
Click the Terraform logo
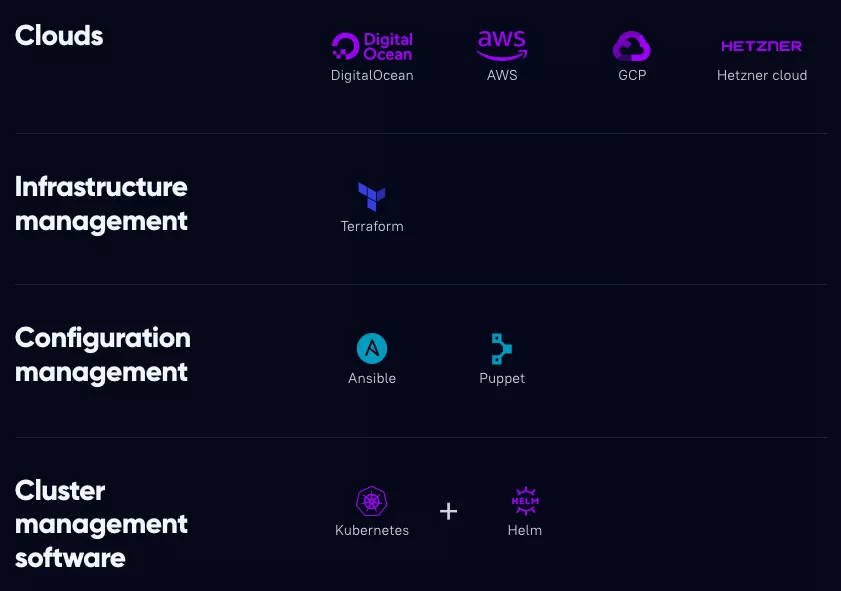click(x=372, y=197)
